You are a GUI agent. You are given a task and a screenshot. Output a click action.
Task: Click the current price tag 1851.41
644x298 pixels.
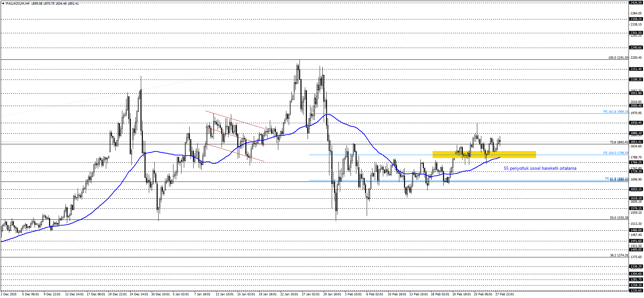pos(636,142)
